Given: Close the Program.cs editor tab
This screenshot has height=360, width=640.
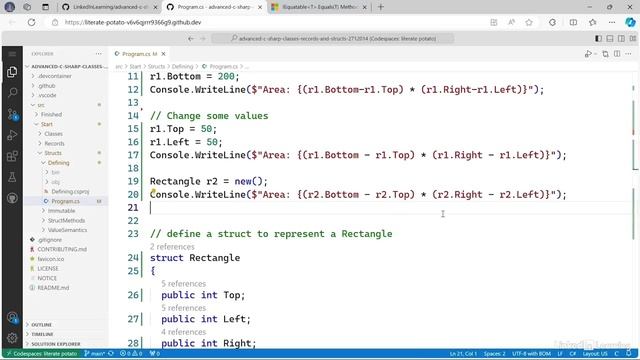Looking at the screenshot, I should pos(163,54).
